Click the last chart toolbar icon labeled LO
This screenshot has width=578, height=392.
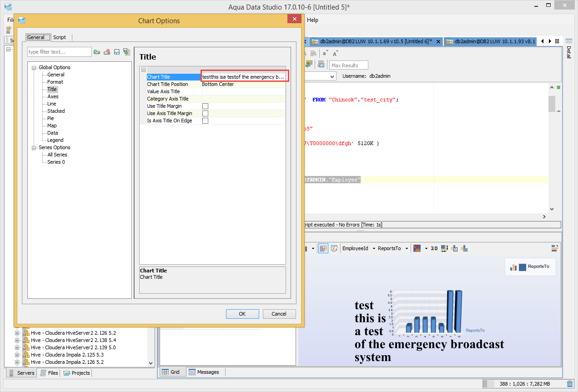coord(464,248)
